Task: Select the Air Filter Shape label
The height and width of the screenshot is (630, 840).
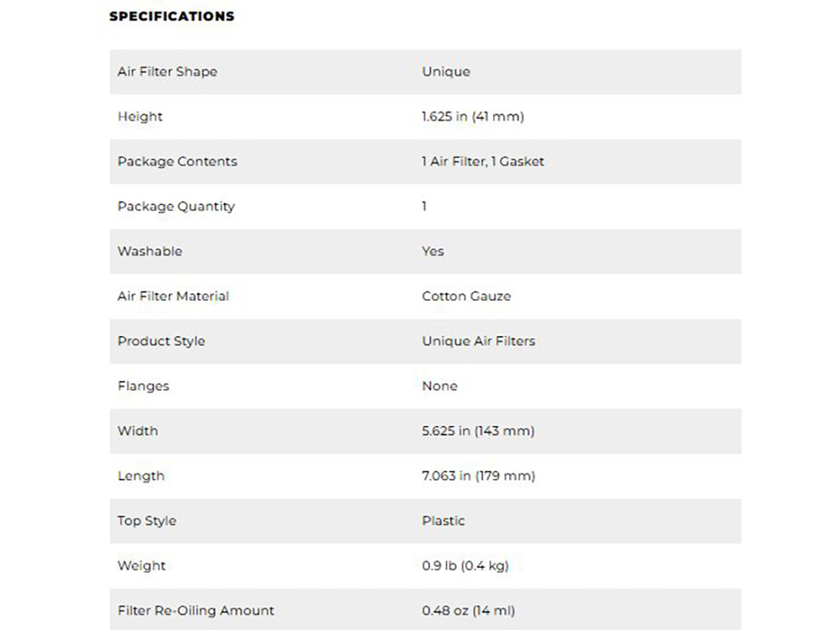Action: [167, 71]
